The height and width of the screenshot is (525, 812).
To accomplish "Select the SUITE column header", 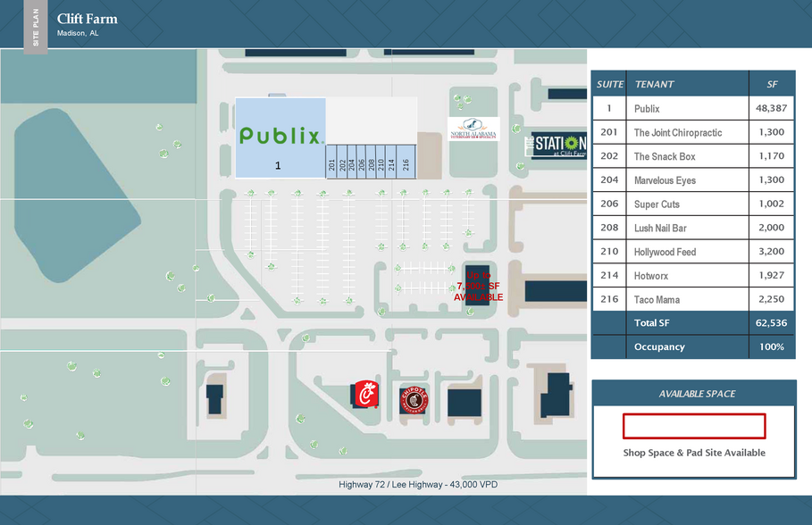I will pyautogui.click(x=609, y=85).
